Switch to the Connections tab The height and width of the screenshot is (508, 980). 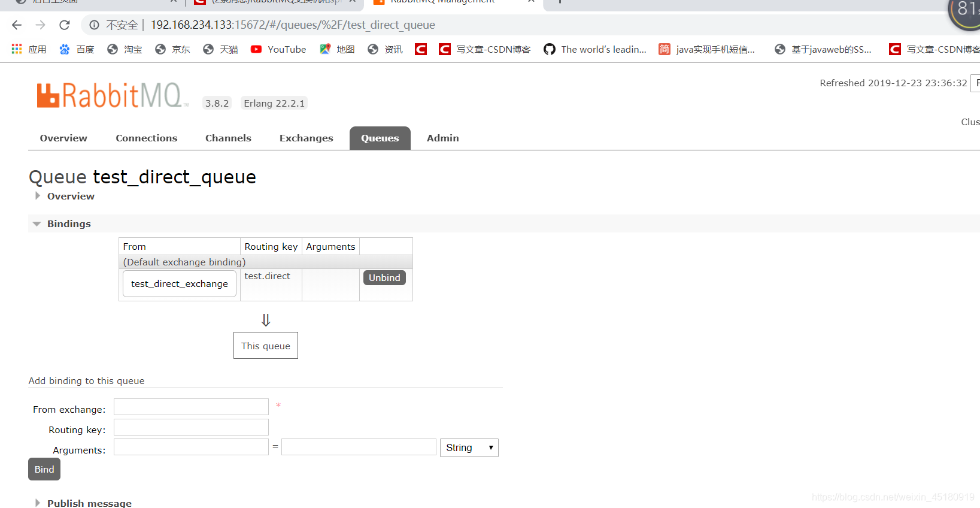147,138
